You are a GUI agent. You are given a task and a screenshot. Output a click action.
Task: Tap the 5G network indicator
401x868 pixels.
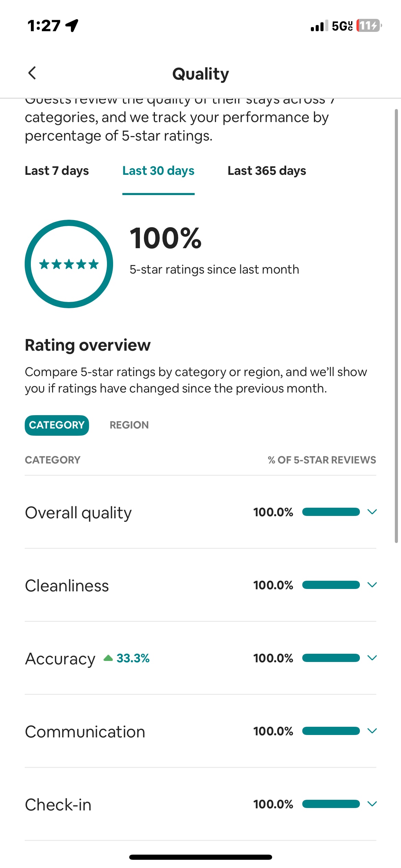tap(342, 26)
